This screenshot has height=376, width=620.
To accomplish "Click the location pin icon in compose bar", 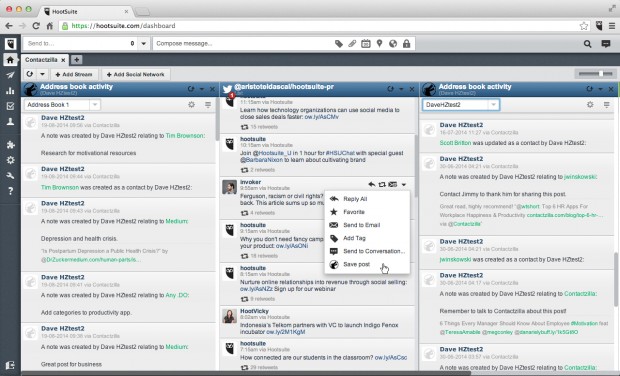I will pos(380,43).
